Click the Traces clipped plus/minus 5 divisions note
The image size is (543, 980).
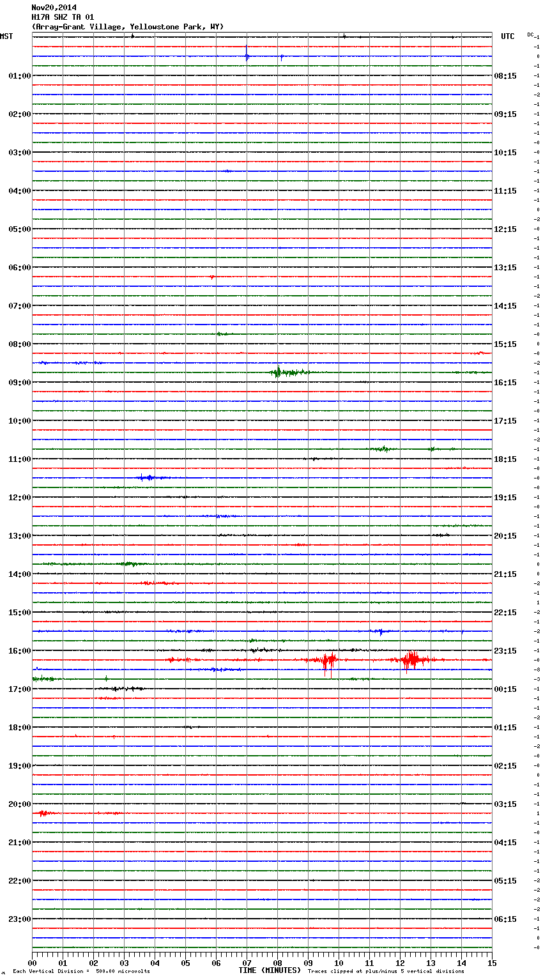coord(386,972)
